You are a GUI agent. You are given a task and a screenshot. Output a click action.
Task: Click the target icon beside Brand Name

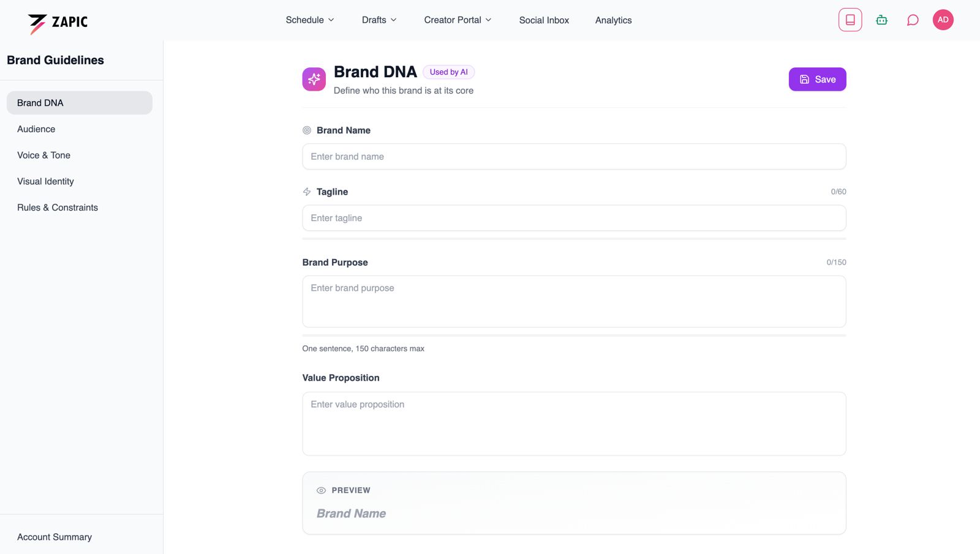pos(306,130)
